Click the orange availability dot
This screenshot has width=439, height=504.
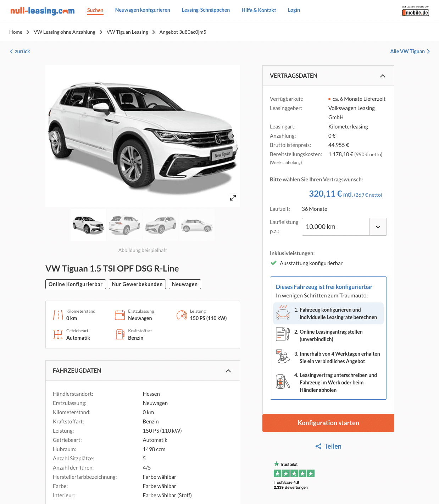tap(329, 99)
